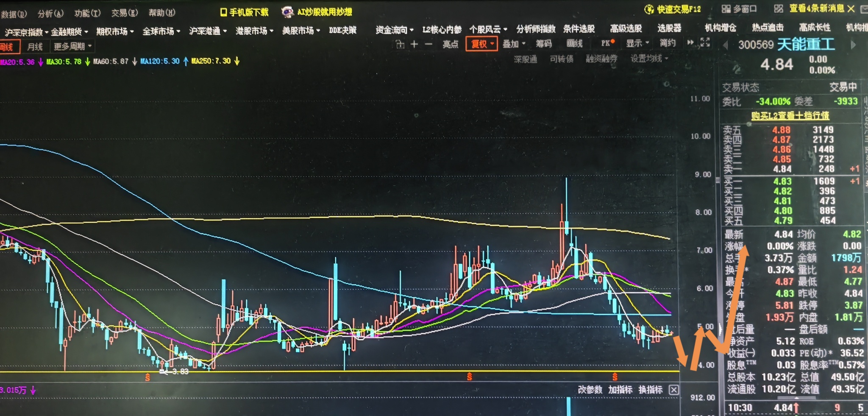Click the AI炒股 robot icon

[x=288, y=12]
